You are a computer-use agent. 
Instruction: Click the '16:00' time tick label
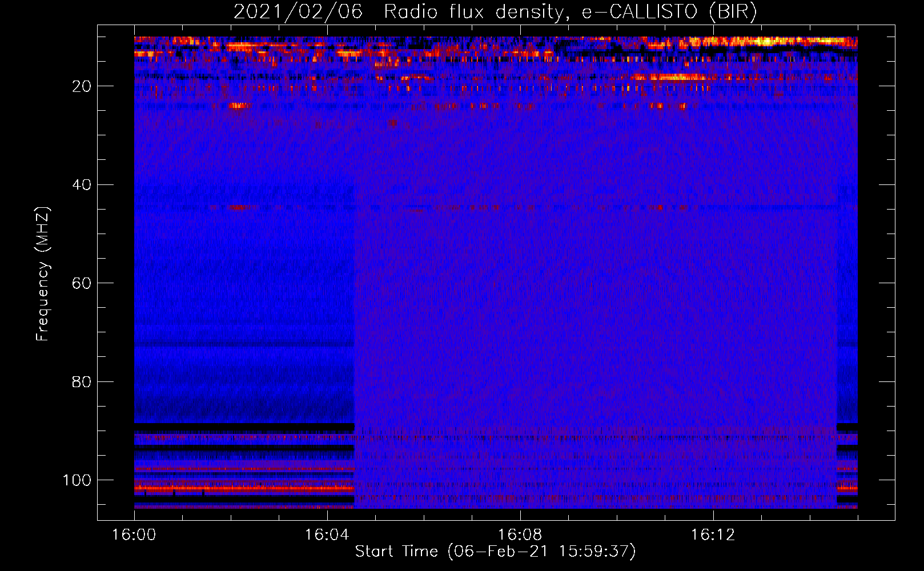[134, 535]
